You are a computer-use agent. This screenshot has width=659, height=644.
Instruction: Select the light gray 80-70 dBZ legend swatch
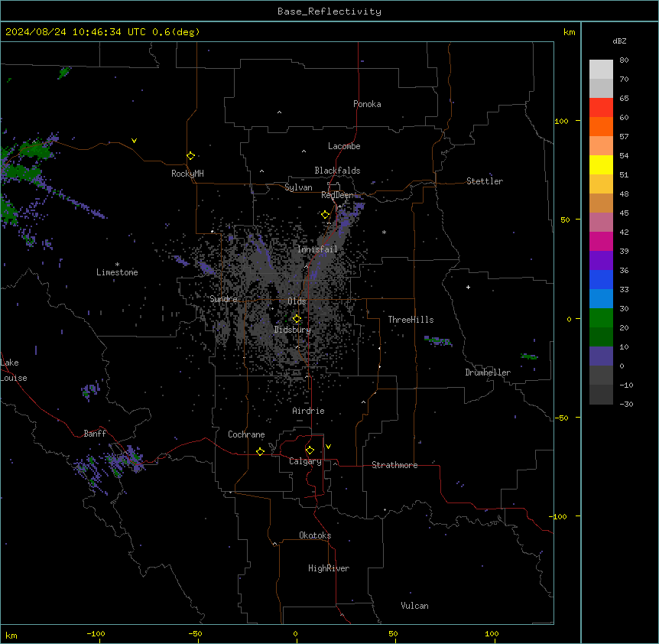coord(601,70)
